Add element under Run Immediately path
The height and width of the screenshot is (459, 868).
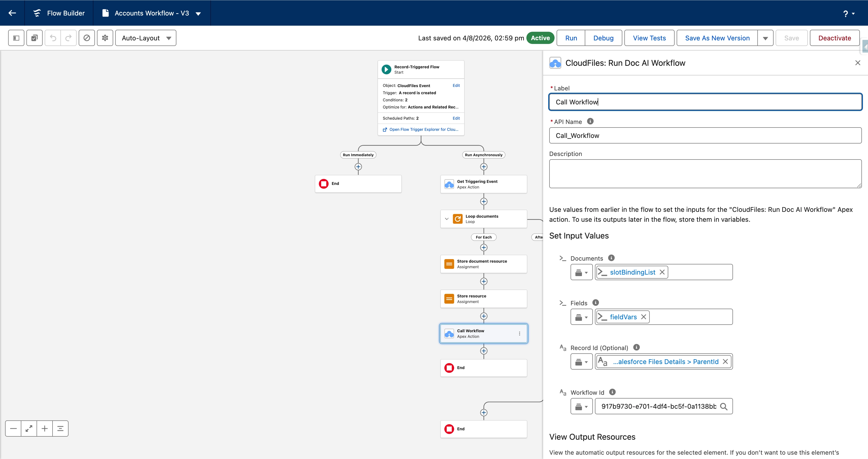[358, 167]
